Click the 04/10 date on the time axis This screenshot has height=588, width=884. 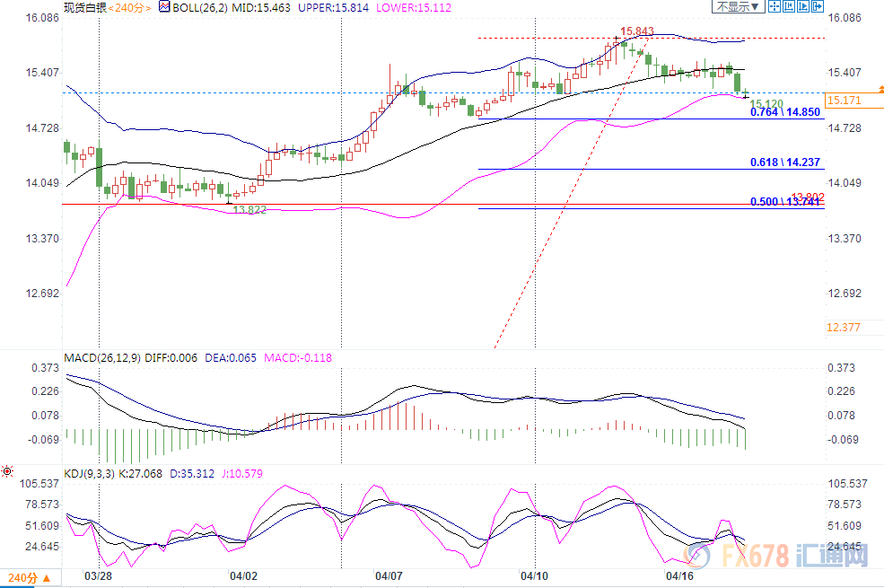pyautogui.click(x=534, y=574)
